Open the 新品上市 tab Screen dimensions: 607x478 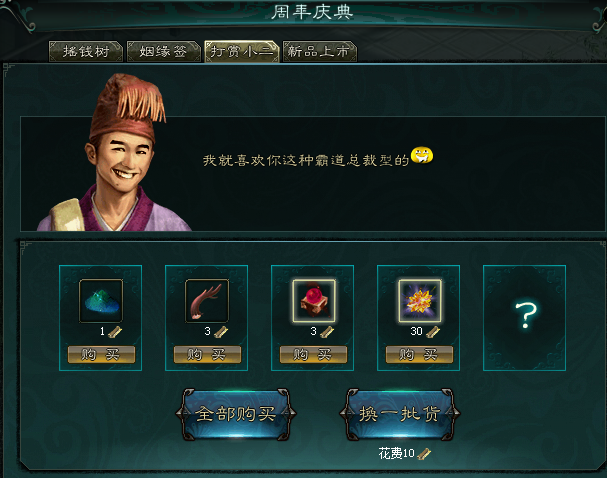319,51
